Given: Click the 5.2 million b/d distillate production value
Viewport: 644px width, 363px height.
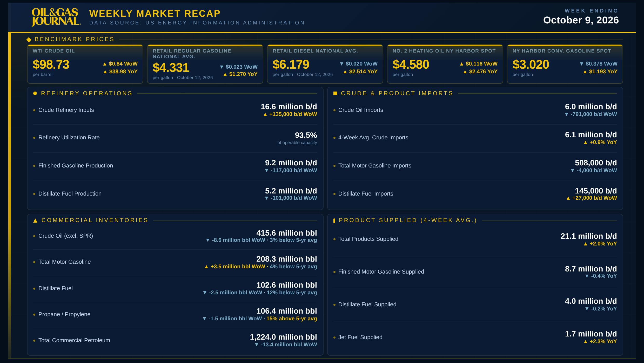Looking at the screenshot, I should pyautogui.click(x=291, y=191).
